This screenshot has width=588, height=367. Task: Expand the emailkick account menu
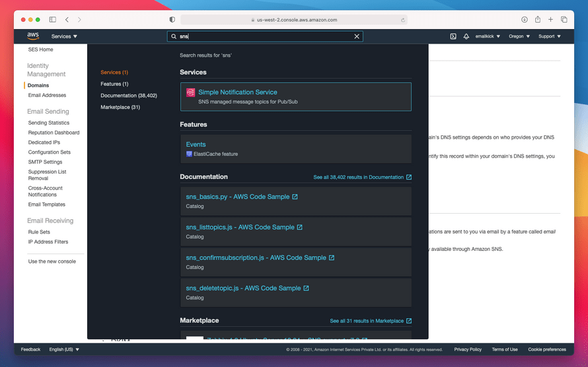pyautogui.click(x=488, y=36)
